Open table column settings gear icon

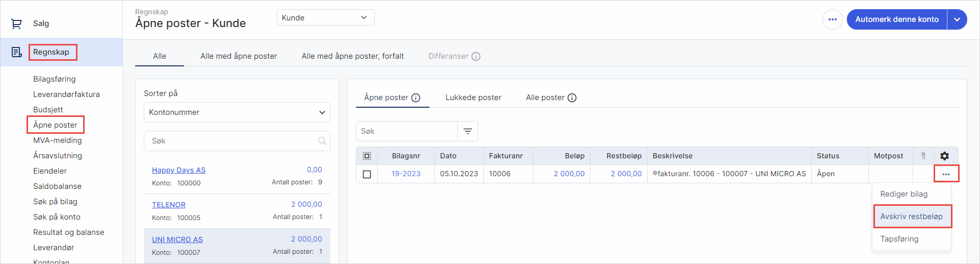(x=944, y=156)
